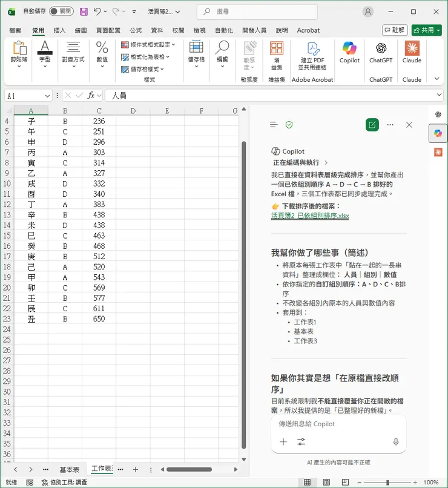
Task: Add a new sheet with plus button
Action: click(x=136, y=469)
